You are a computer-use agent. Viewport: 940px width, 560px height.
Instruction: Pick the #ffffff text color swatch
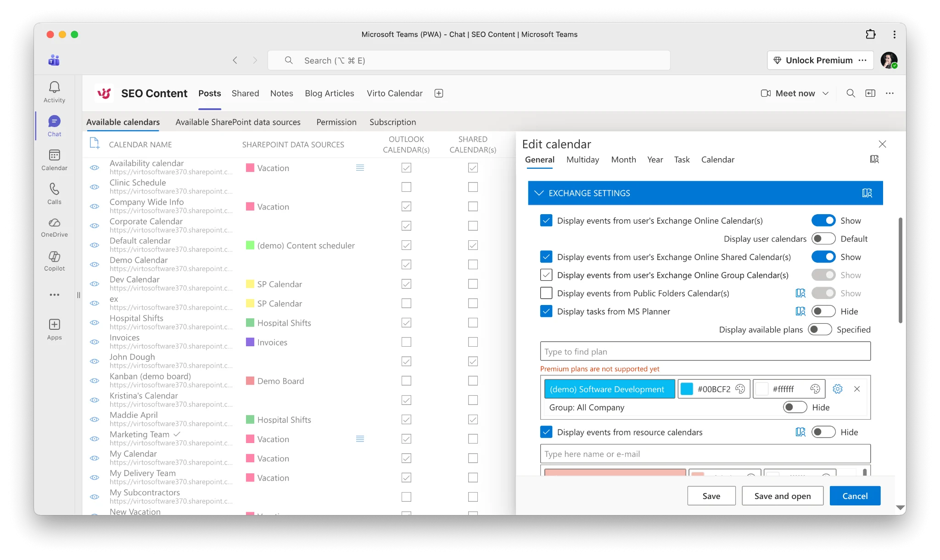pos(762,389)
